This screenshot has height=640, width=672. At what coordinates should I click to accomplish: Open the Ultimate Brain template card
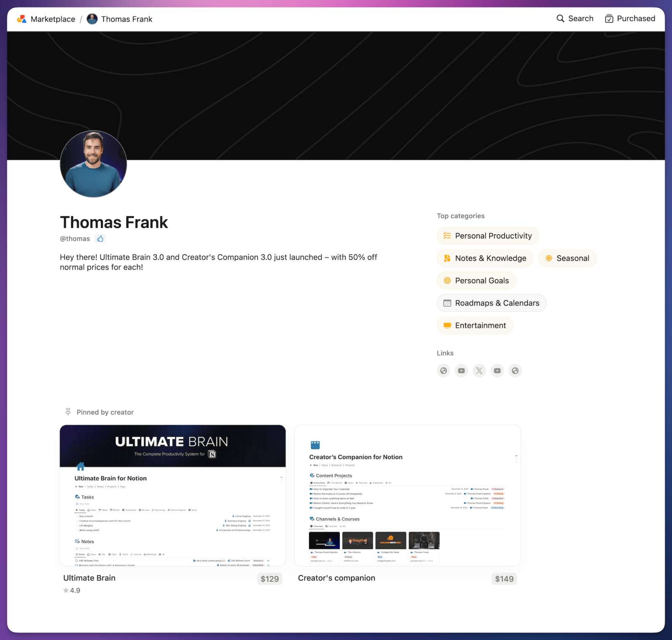click(173, 495)
